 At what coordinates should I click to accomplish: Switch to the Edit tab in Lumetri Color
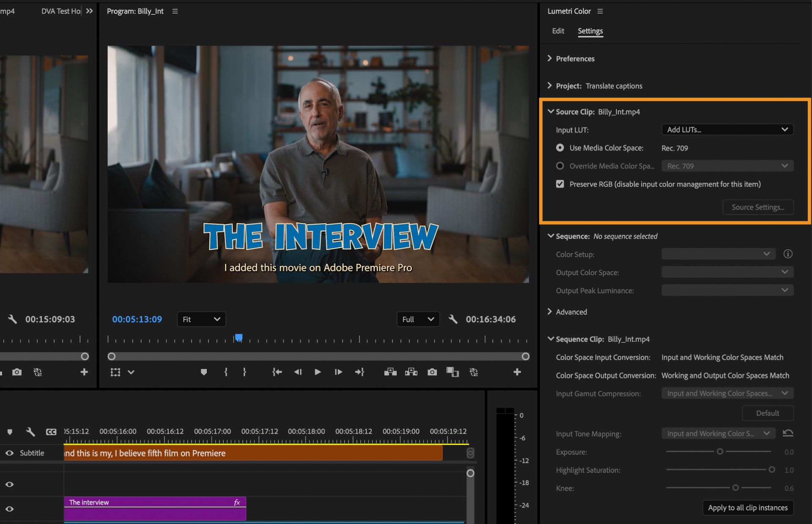point(558,31)
